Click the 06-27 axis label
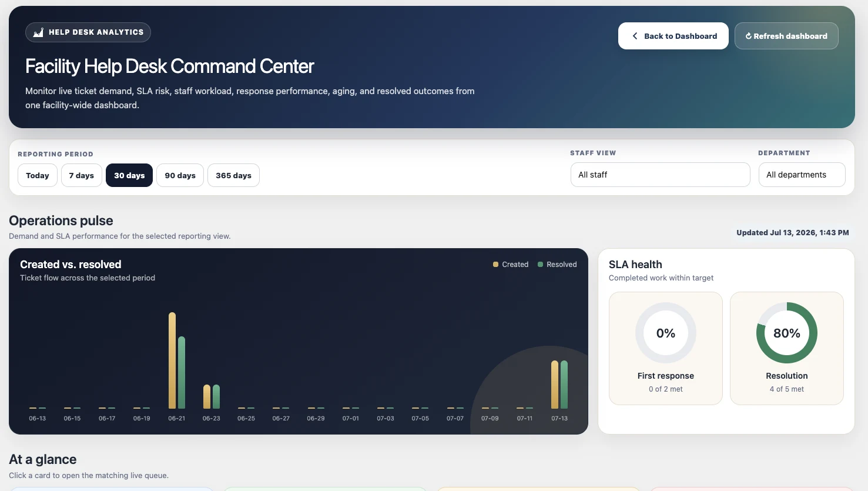868x491 pixels. pyautogui.click(x=281, y=419)
